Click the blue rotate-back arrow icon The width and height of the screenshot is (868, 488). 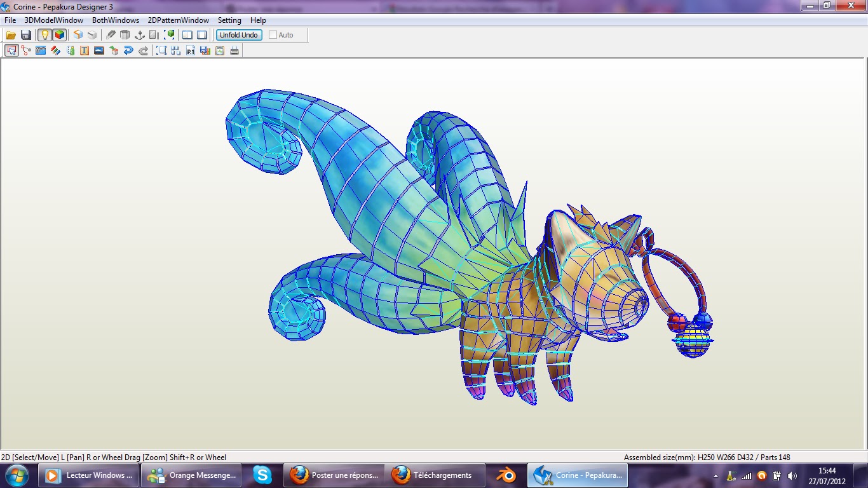(128, 50)
